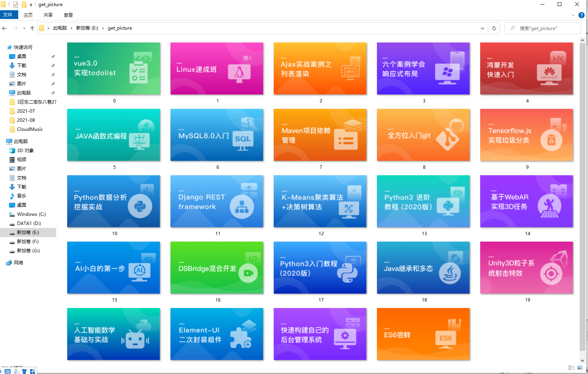Select Element-UI 二次封装组件 thumbnail
The height and width of the screenshot is (374, 588).
tap(217, 334)
